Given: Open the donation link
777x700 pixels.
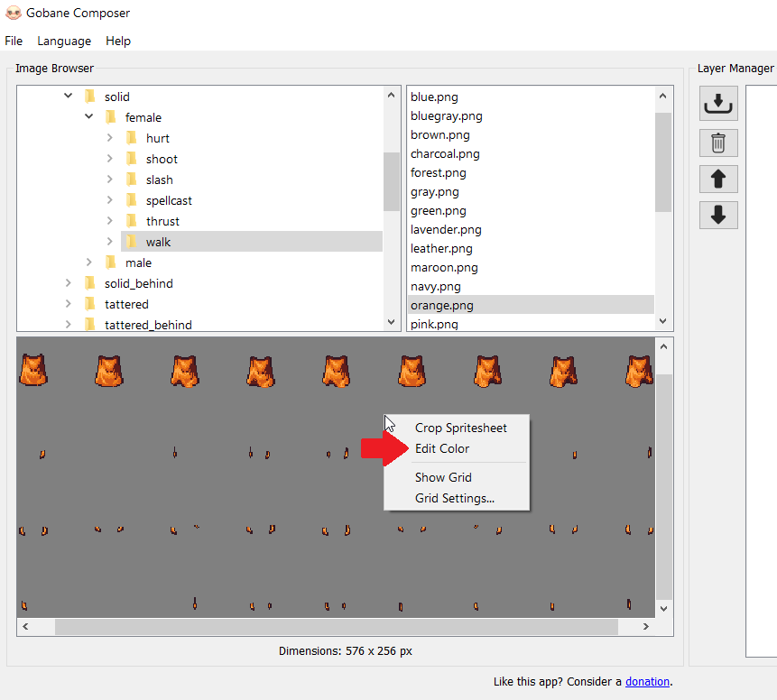Looking at the screenshot, I should (x=647, y=682).
